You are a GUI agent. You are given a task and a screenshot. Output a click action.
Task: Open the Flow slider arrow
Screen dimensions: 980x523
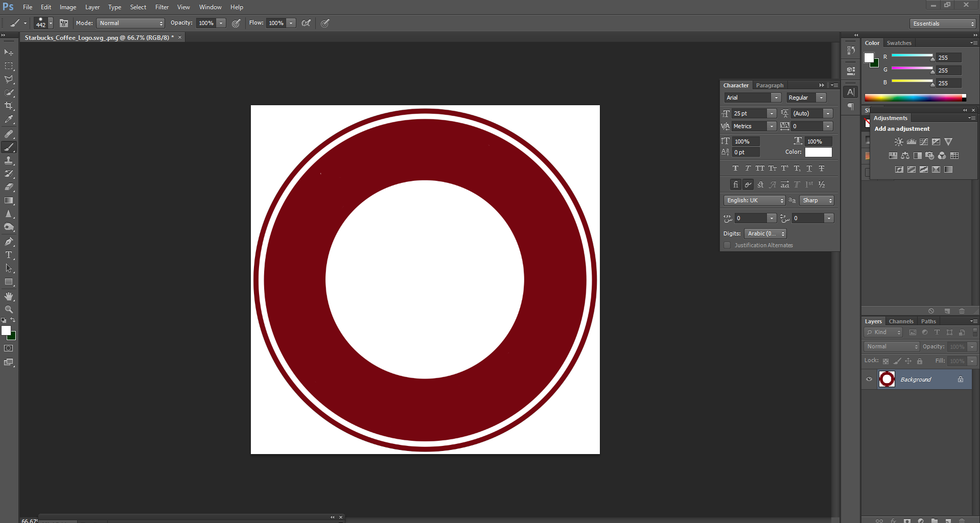(x=291, y=23)
